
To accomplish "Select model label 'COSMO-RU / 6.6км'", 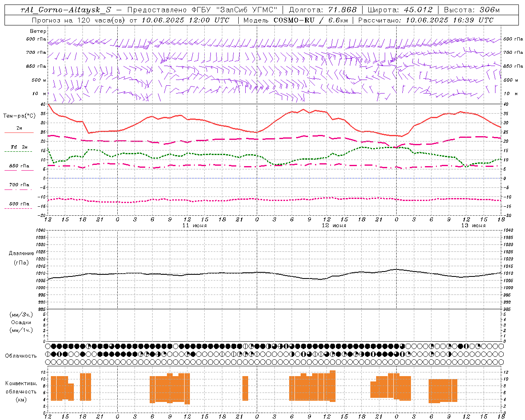I will pos(311,20).
